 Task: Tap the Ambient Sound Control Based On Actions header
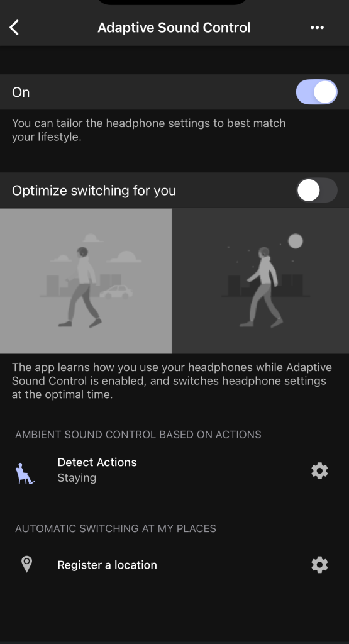click(x=138, y=435)
